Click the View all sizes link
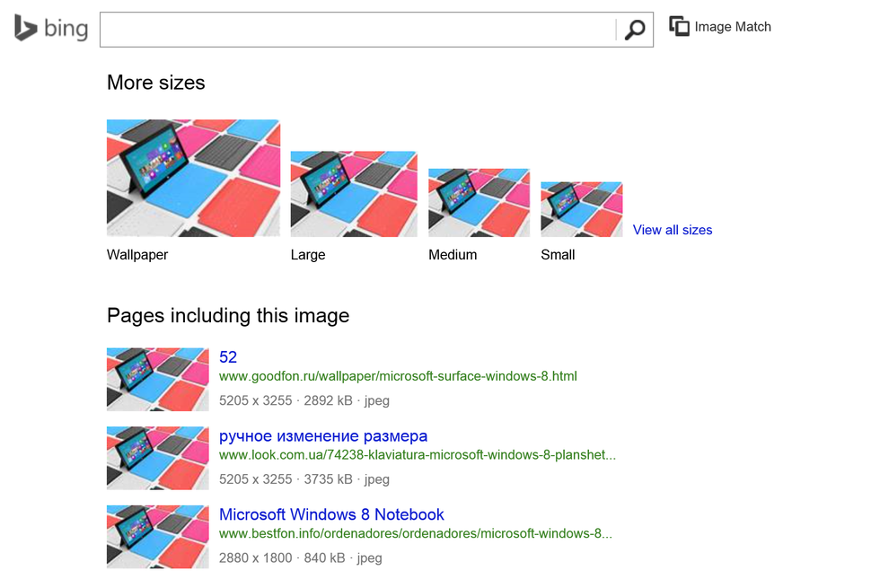Screen dimensions: 871x588 pyautogui.click(x=673, y=230)
